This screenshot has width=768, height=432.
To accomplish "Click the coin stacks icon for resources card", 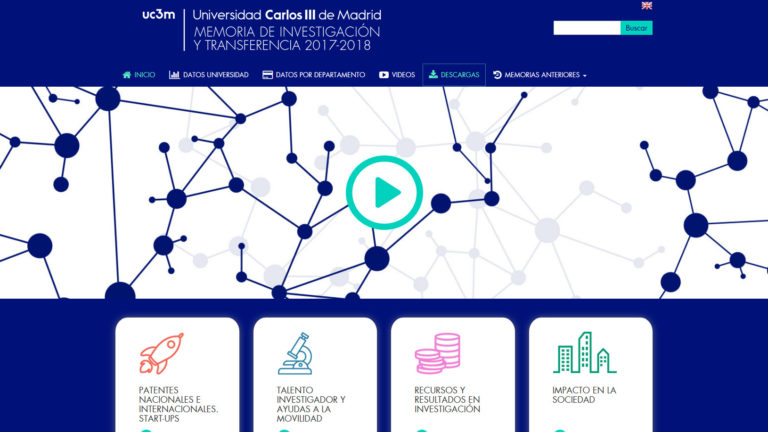I will click(437, 354).
